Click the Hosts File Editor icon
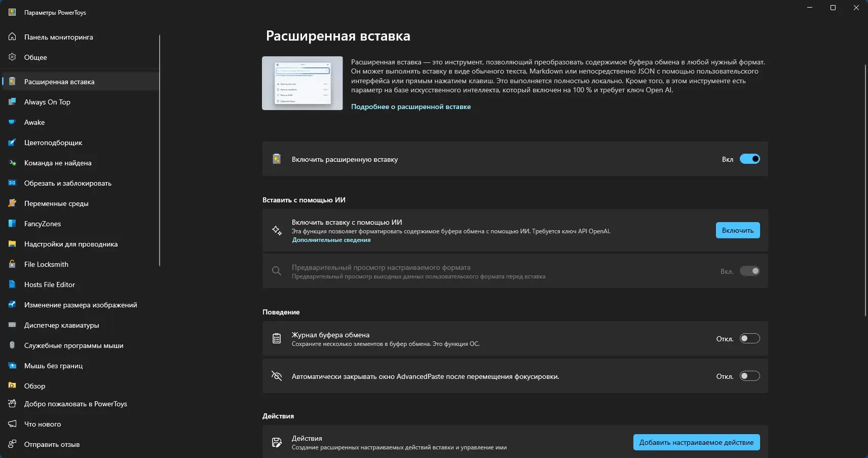 pos(12,285)
